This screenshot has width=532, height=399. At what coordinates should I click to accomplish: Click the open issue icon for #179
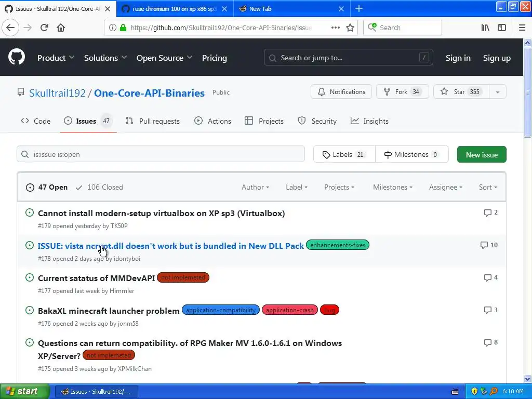(x=30, y=212)
